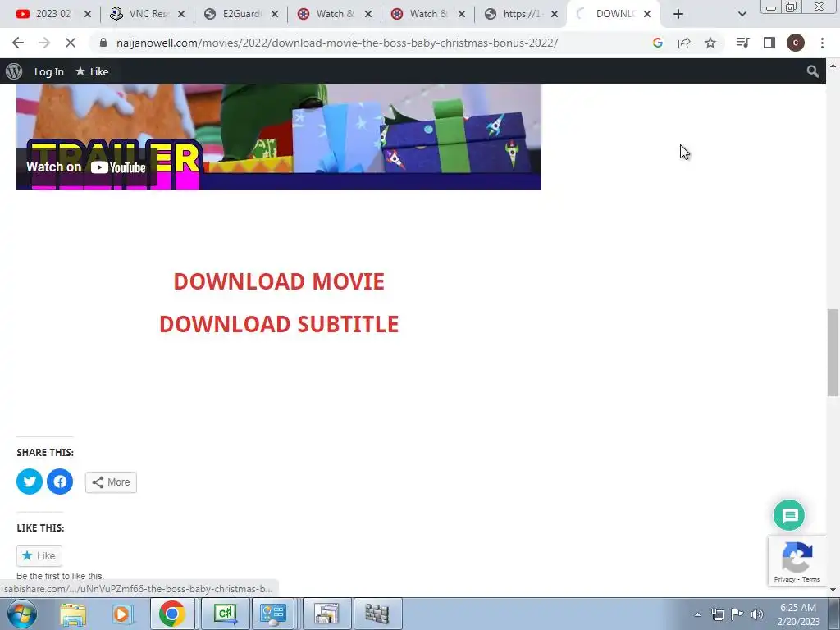The height and width of the screenshot is (630, 840).
Task: Click the address bar URL field
Action: point(337,43)
